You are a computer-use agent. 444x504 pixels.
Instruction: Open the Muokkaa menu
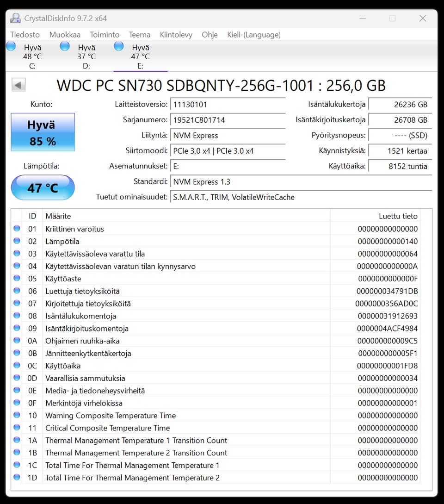[65, 35]
